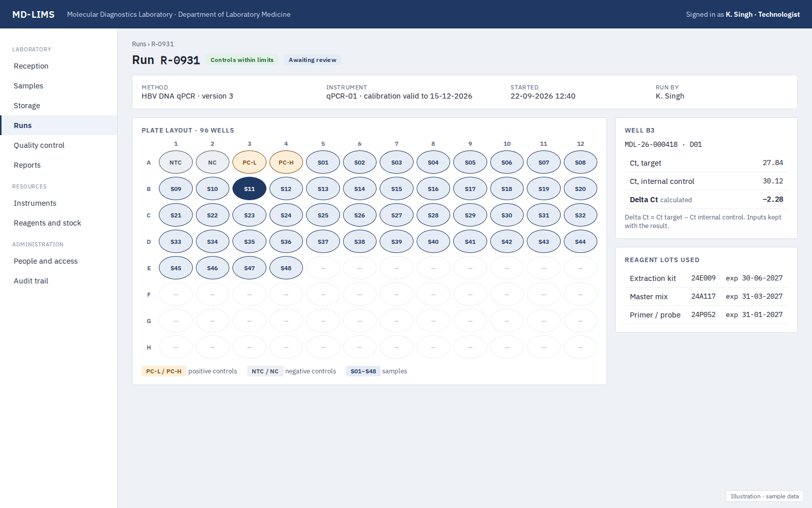Click the internal control Ct value 30.12
This screenshot has height=508, width=812.
[773, 181]
